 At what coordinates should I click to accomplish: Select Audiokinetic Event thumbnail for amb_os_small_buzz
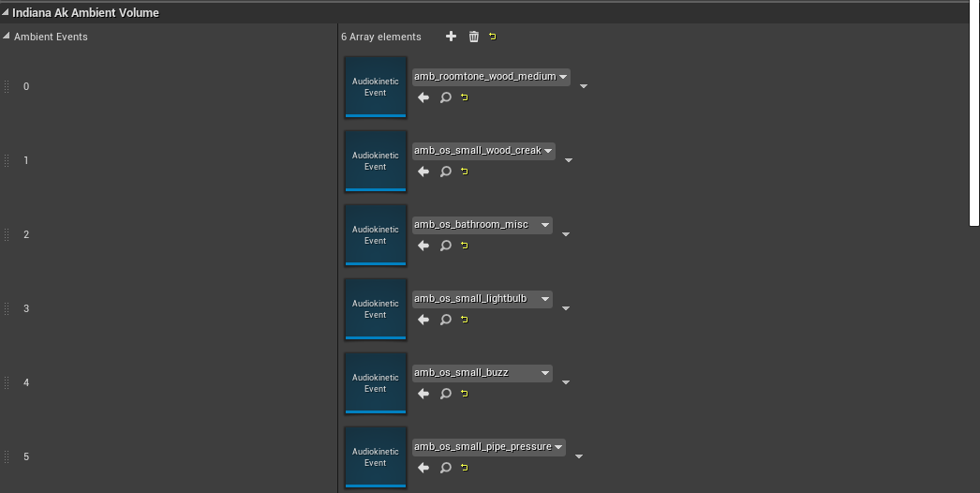tap(375, 383)
